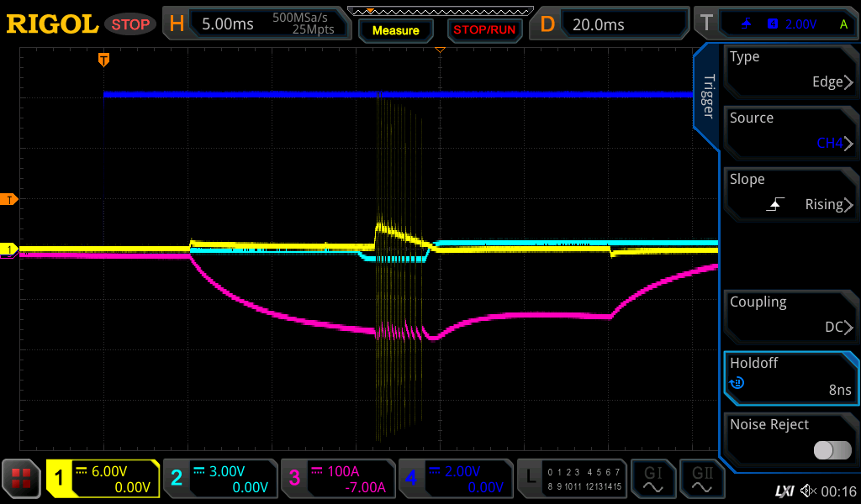Viewport: 861px width, 504px height.
Task: Click the GI signal generator icon
Action: tap(654, 479)
